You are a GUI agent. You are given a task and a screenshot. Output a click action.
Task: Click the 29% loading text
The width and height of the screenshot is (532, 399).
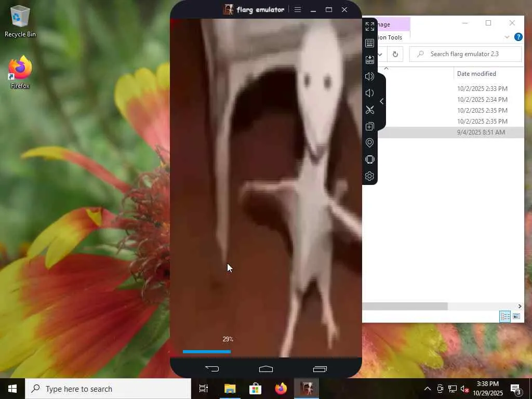coord(228,339)
